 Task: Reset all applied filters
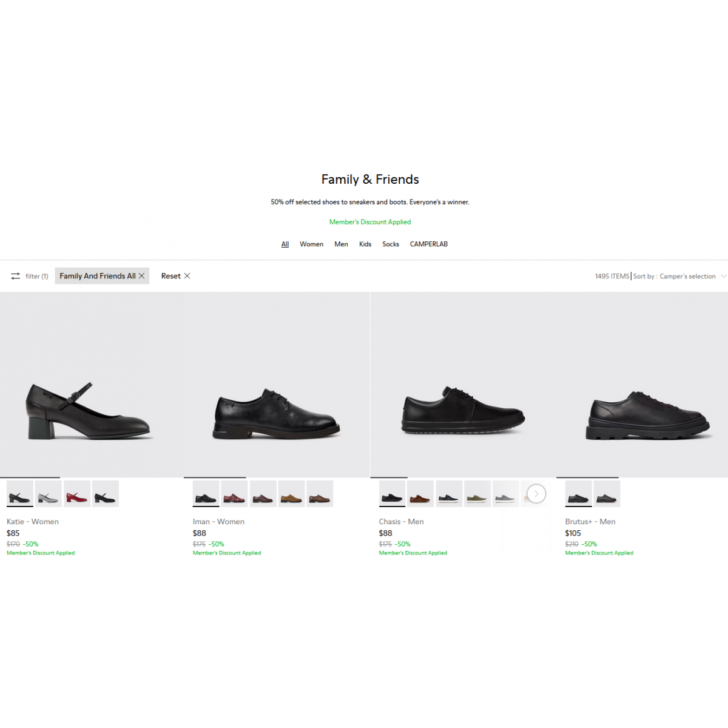click(175, 276)
